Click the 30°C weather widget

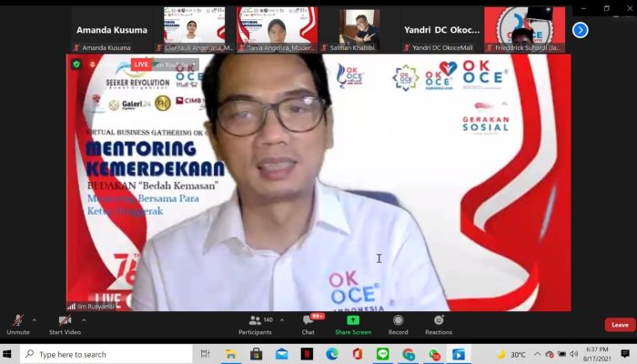click(511, 354)
